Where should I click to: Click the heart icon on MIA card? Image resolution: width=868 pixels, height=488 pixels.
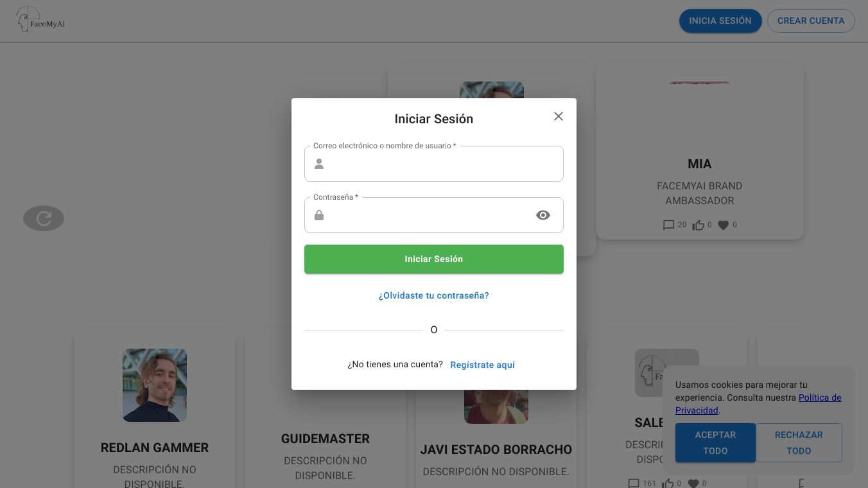pos(724,225)
